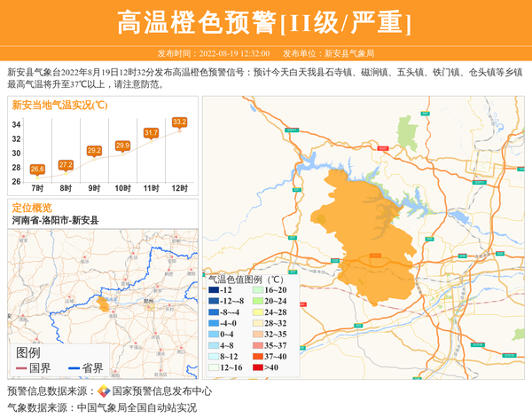This screenshot has height=418, width=532.
Task: Click the 29.2 temperature marker at 9时
Action: pos(94,150)
